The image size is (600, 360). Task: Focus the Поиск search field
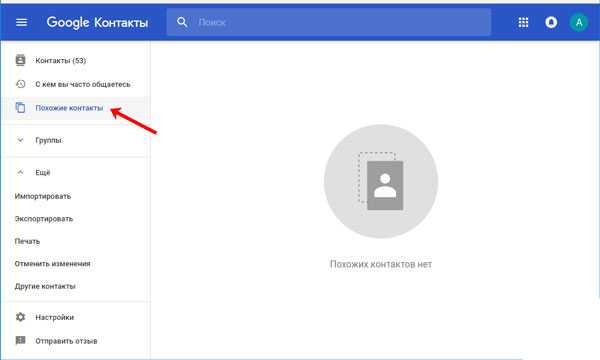coord(328,22)
